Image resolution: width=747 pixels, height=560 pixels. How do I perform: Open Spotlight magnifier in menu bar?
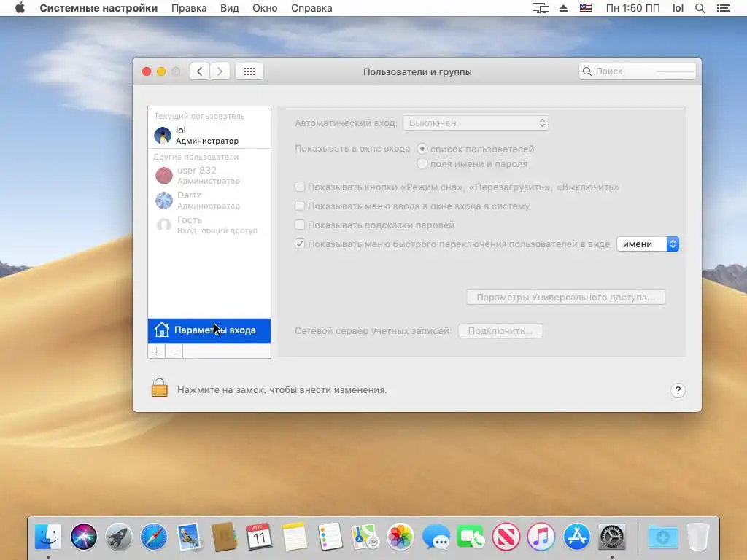click(x=700, y=8)
